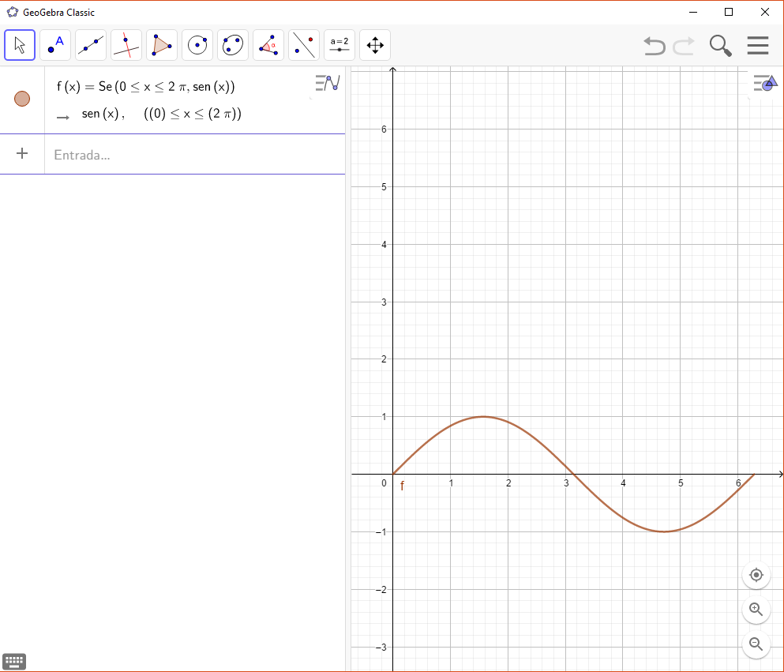Select the Move arrow tool
This screenshot has width=784, height=672.
pyautogui.click(x=20, y=45)
